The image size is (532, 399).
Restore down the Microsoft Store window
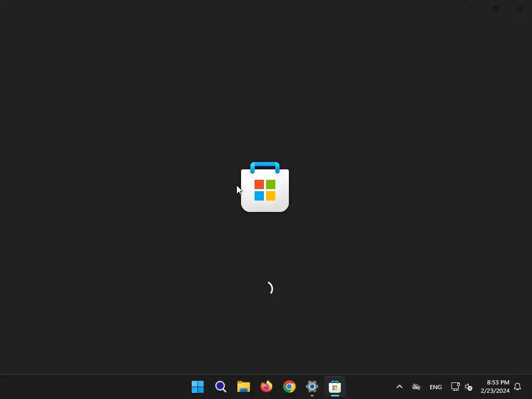pos(496,8)
